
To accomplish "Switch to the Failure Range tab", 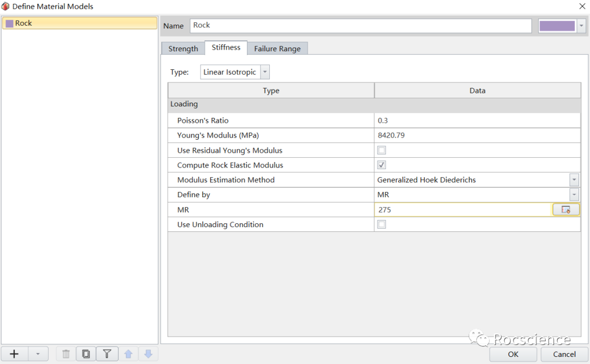I will [277, 49].
